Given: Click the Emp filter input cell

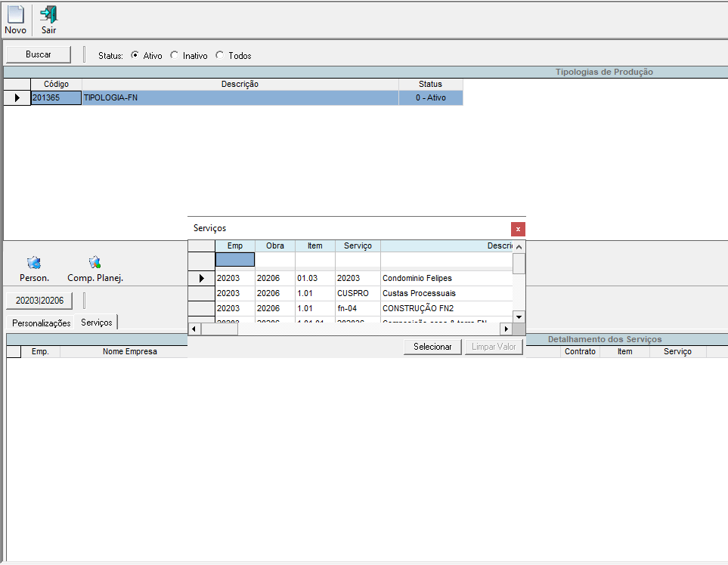Looking at the screenshot, I should [x=235, y=260].
